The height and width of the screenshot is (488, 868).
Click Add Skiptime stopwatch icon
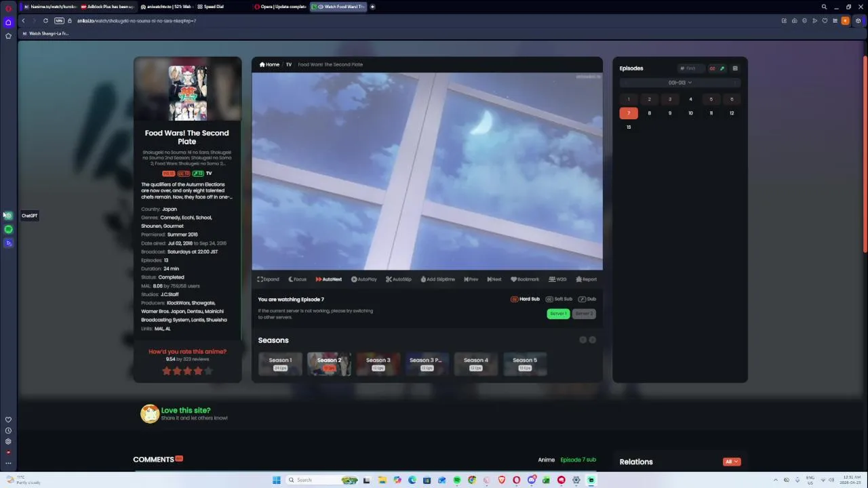423,279
